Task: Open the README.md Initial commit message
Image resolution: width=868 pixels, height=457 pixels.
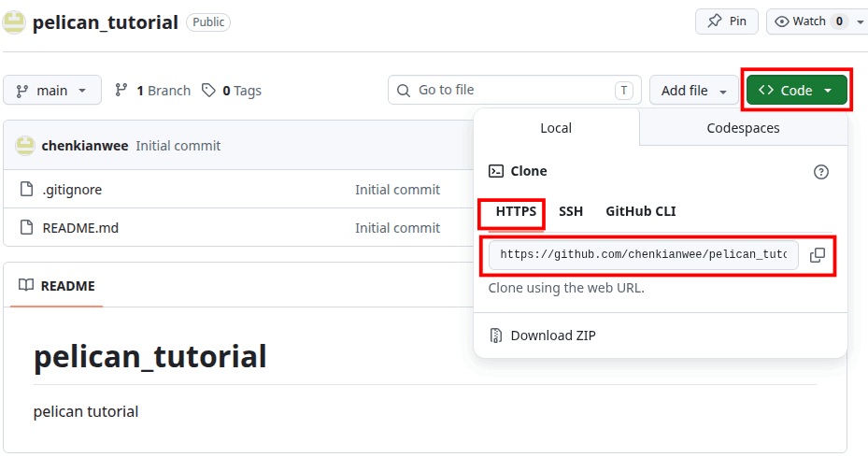Action: pyautogui.click(x=397, y=228)
